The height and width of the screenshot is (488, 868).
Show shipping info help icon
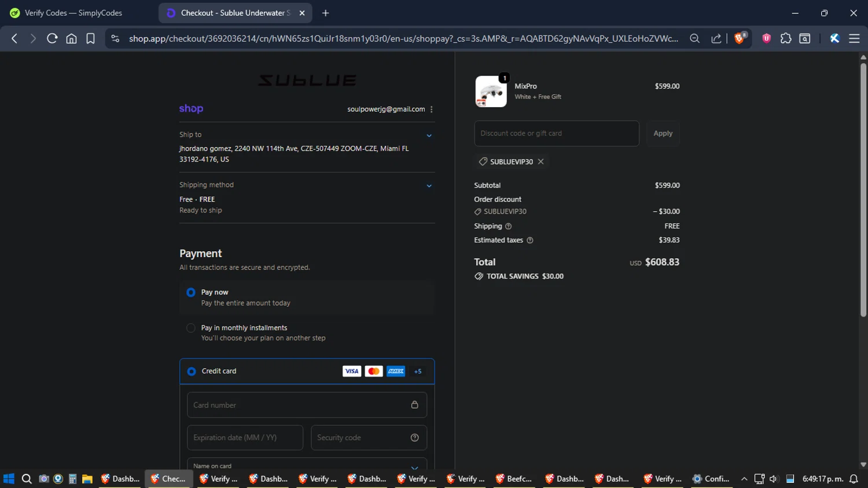[x=508, y=226]
